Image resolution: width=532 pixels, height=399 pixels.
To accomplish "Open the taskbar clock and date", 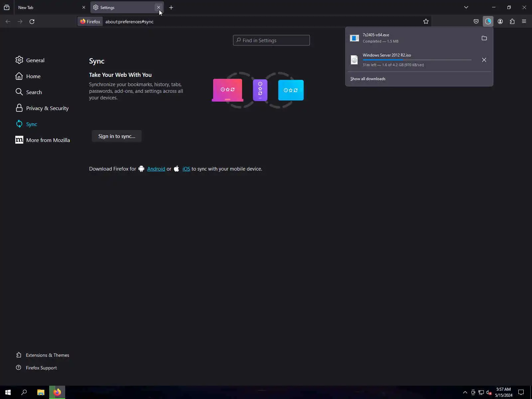I will click(x=504, y=392).
